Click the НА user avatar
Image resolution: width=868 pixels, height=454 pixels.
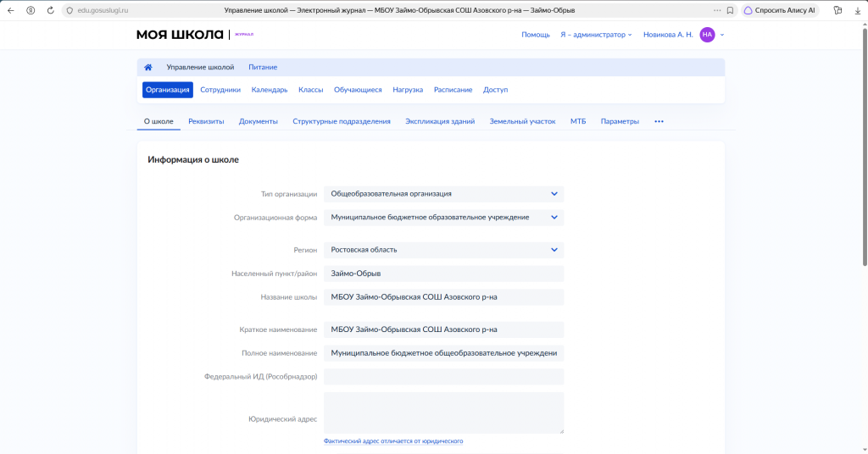click(707, 35)
